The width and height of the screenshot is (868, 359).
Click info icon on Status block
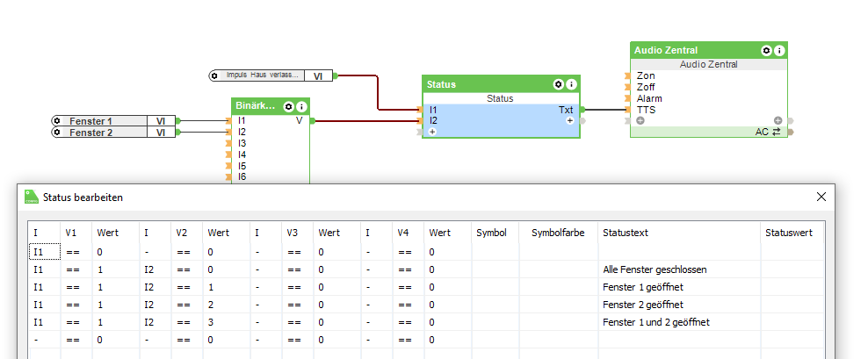pos(571,84)
